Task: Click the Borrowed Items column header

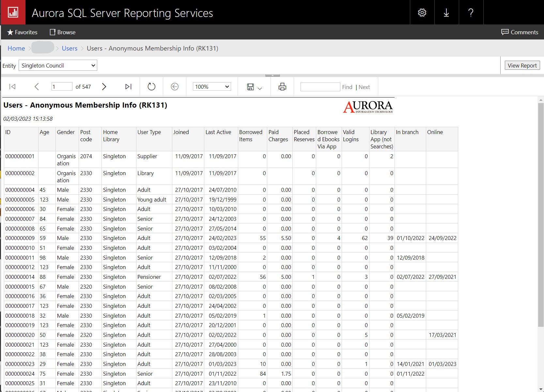Action: click(251, 136)
